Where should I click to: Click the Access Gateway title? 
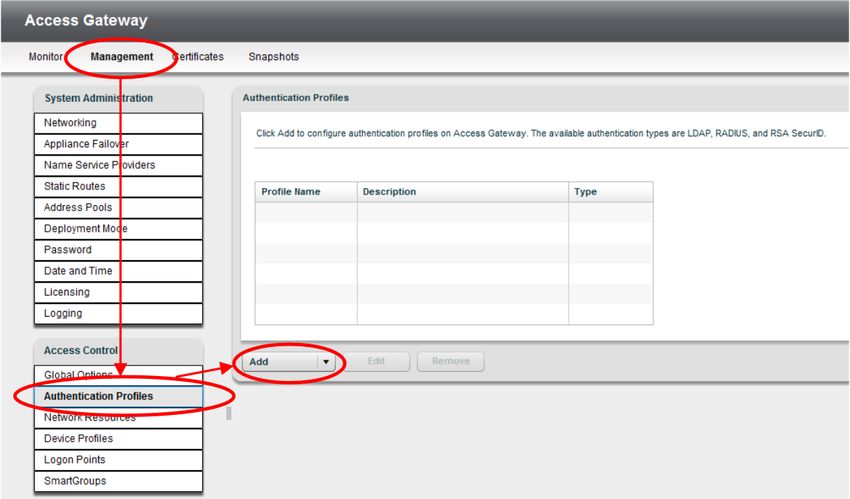(86, 21)
